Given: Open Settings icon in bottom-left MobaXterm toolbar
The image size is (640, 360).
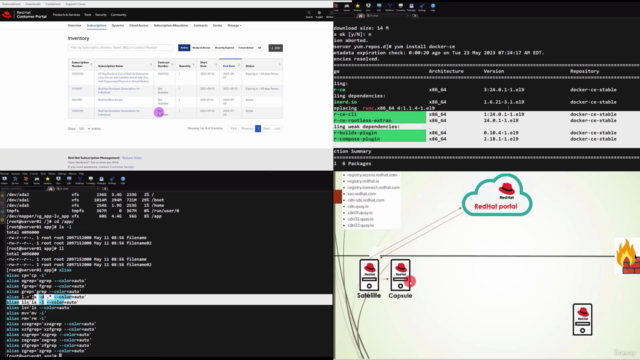Looking at the screenshot, I should click(x=112, y=180).
